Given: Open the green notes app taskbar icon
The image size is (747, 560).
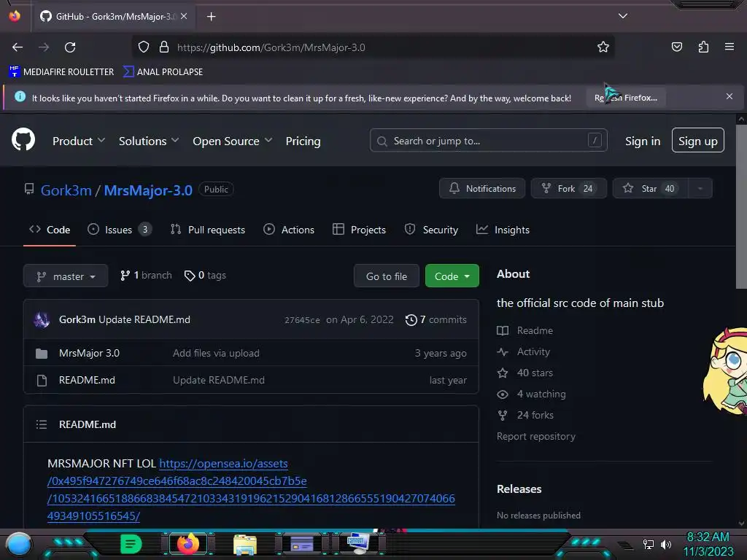Looking at the screenshot, I should coord(131,544).
